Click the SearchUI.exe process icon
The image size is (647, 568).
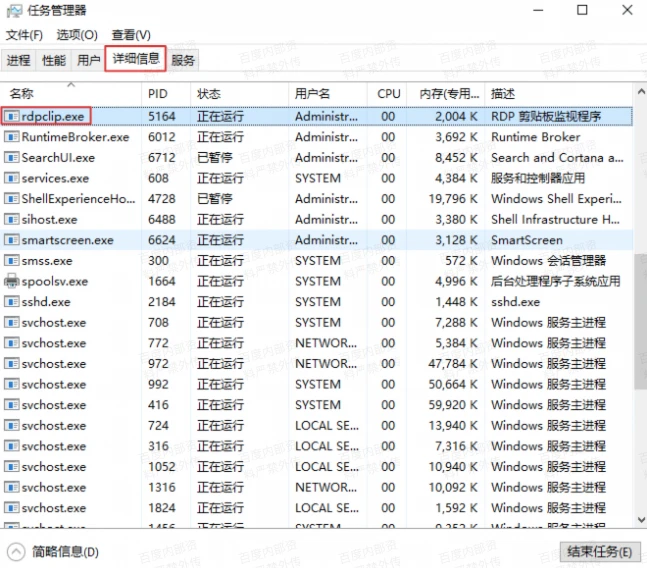(12, 157)
